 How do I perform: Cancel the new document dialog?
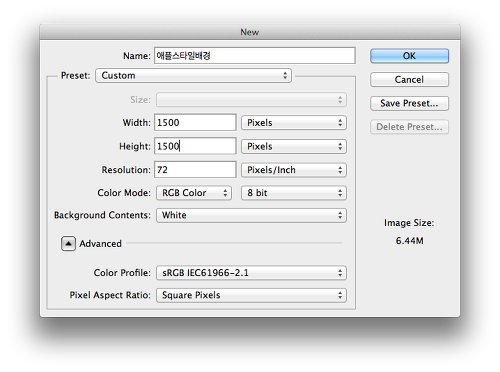(x=409, y=79)
